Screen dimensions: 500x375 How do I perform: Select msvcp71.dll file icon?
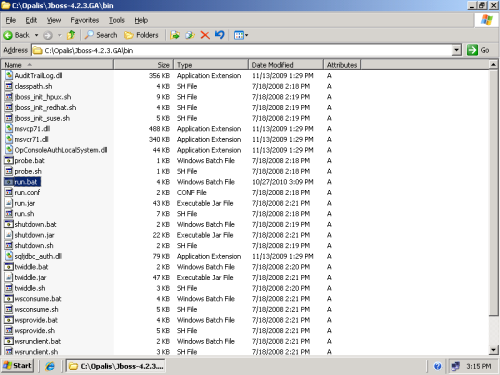[x=9, y=129]
